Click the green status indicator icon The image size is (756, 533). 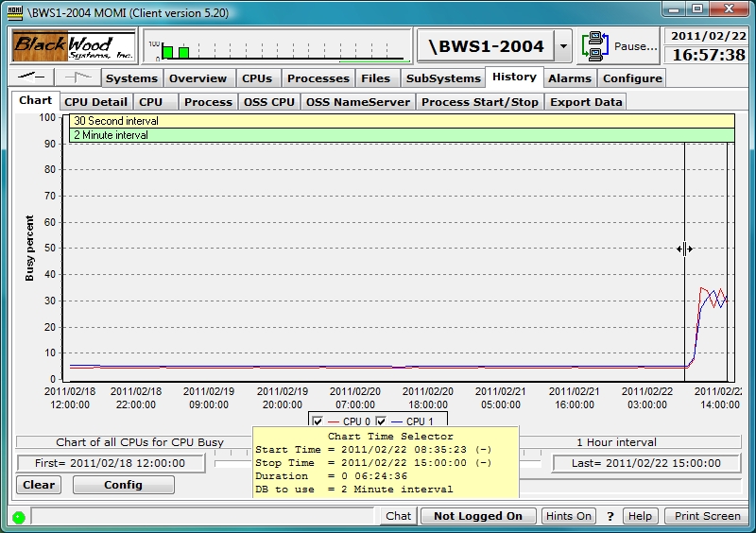click(19, 518)
